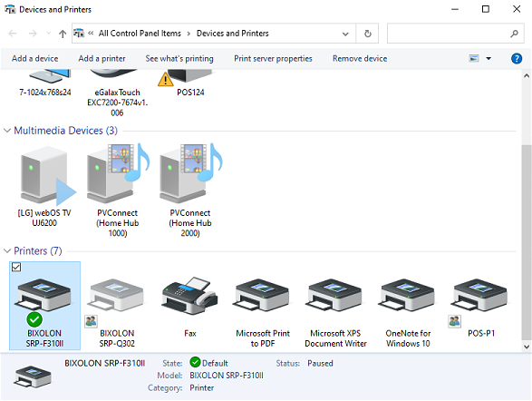Click the Multimedia Devices (3) header
532x401 pixels.
[x=66, y=131]
